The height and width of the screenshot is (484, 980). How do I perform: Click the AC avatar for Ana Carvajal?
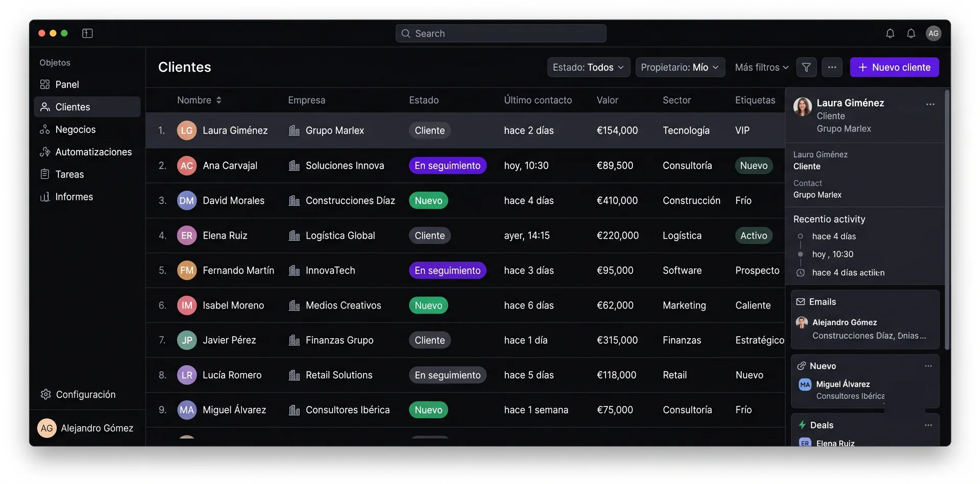[187, 166]
